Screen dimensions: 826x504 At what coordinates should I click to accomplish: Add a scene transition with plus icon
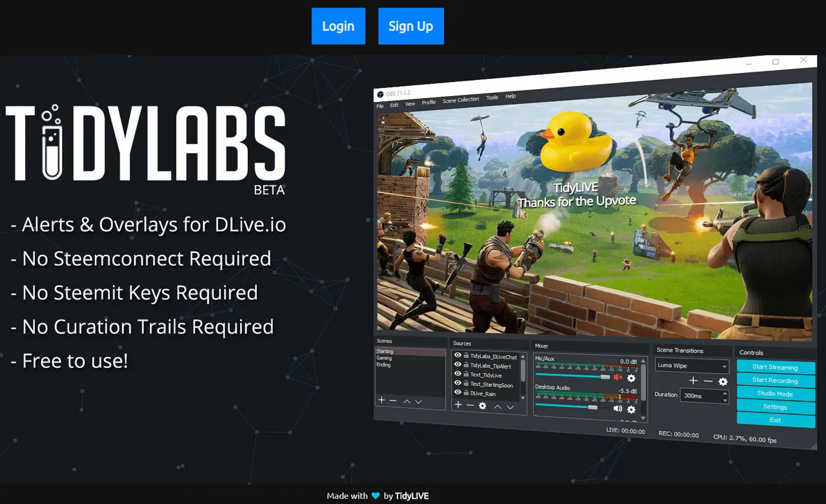[694, 381]
